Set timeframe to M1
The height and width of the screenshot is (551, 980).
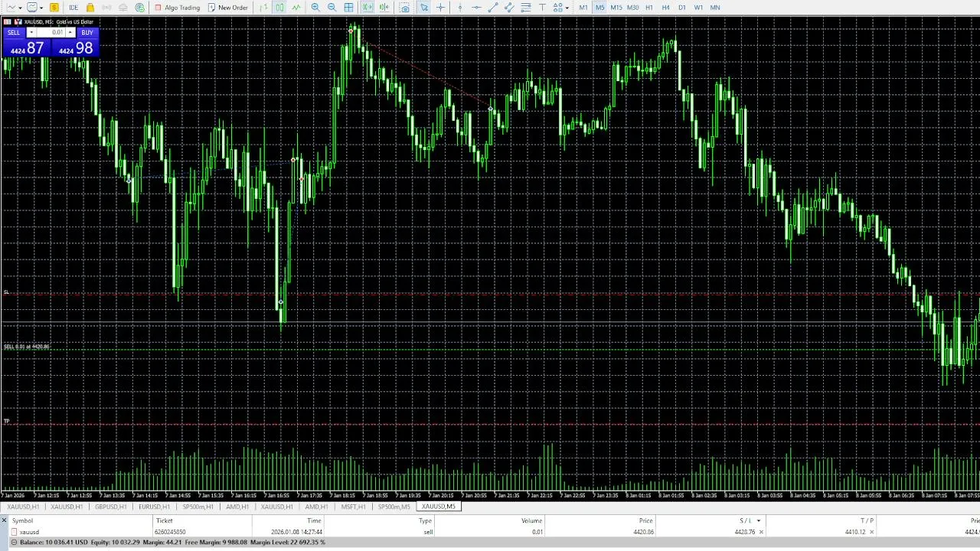pos(583,8)
